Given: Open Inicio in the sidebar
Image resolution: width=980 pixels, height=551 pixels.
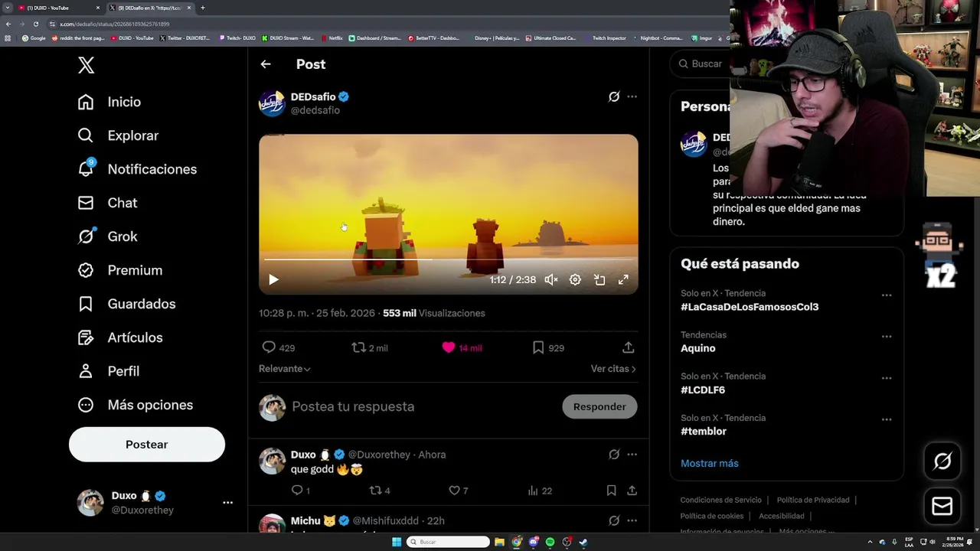Looking at the screenshot, I should point(109,102).
